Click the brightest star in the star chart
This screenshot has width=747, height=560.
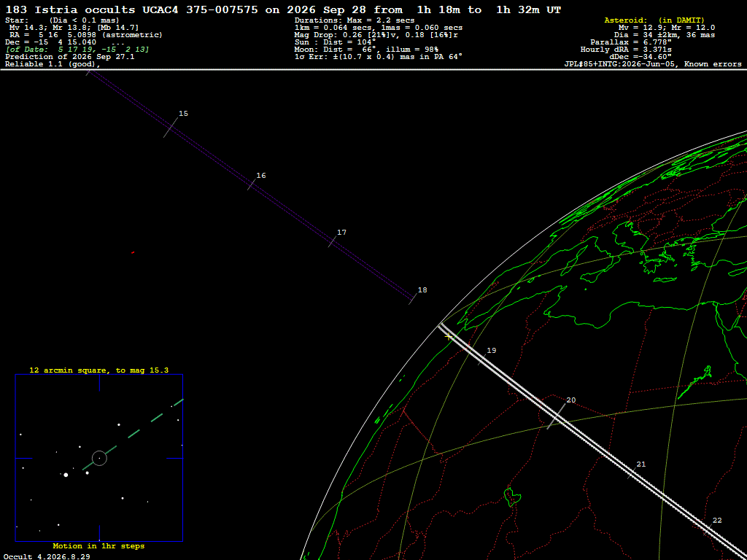(x=66, y=475)
